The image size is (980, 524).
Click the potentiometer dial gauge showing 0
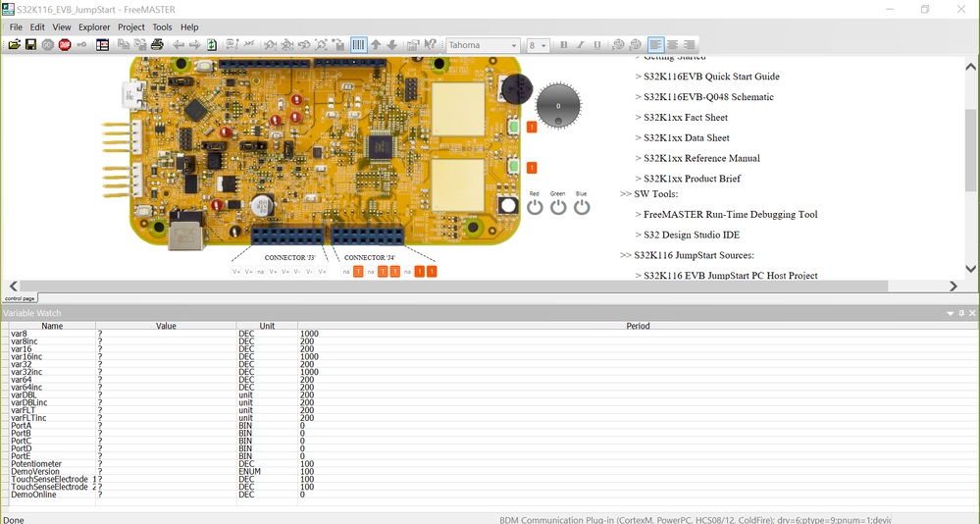559,106
